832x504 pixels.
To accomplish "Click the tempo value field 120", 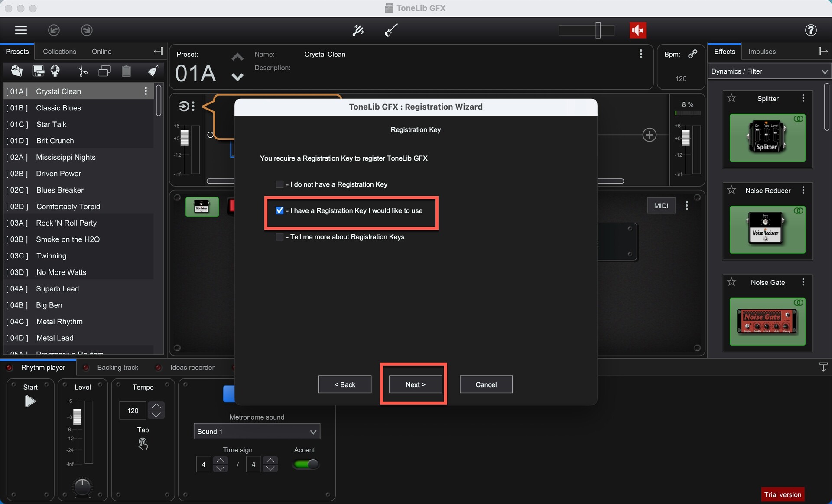I will (133, 410).
